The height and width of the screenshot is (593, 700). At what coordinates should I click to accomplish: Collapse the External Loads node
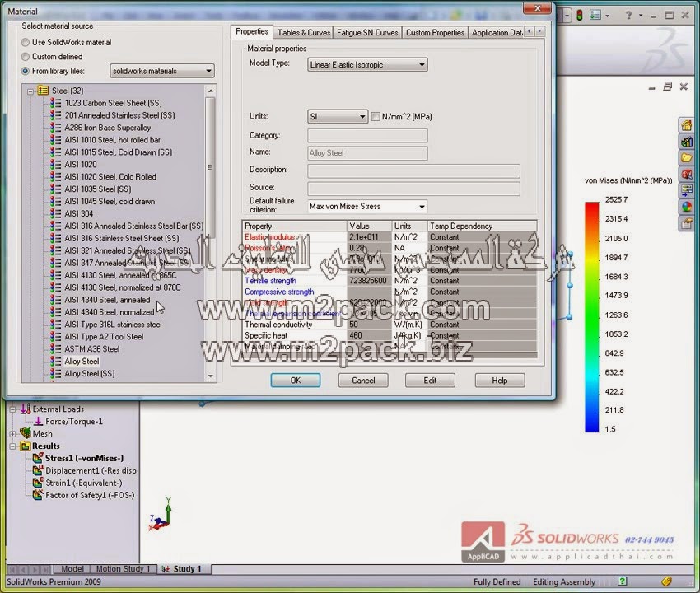click(x=12, y=409)
